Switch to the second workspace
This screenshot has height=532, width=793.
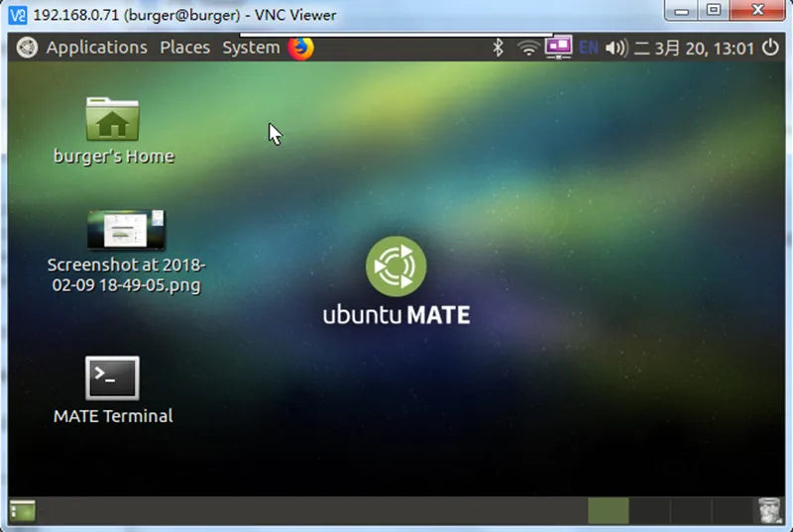[649, 510]
